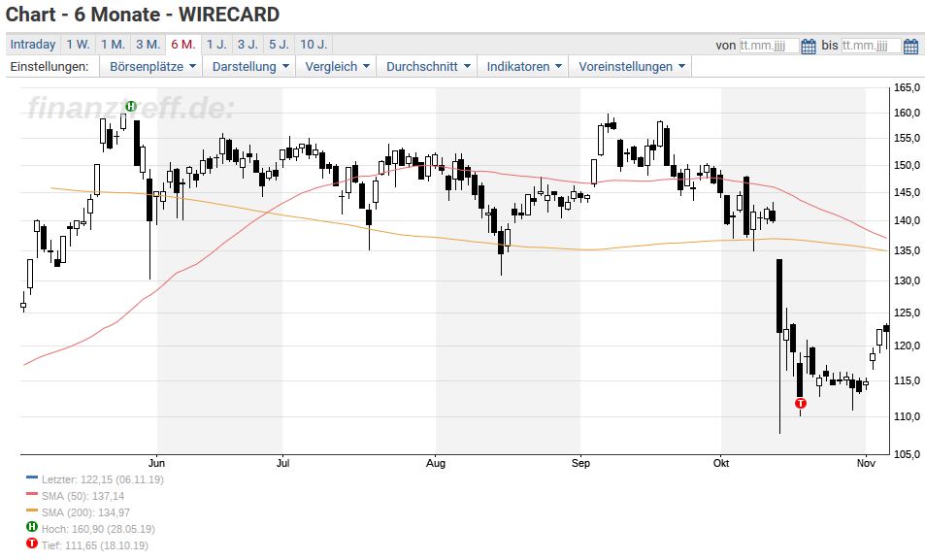Open the calendar picker for 'bis' date
Image resolution: width=925 pixels, height=560 pixels.
[x=910, y=46]
